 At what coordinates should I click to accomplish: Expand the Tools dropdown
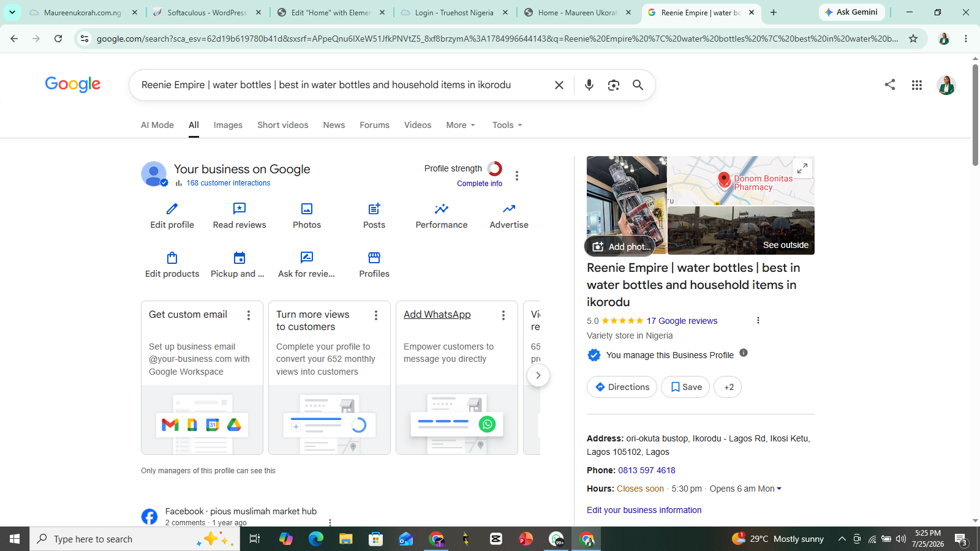(507, 125)
